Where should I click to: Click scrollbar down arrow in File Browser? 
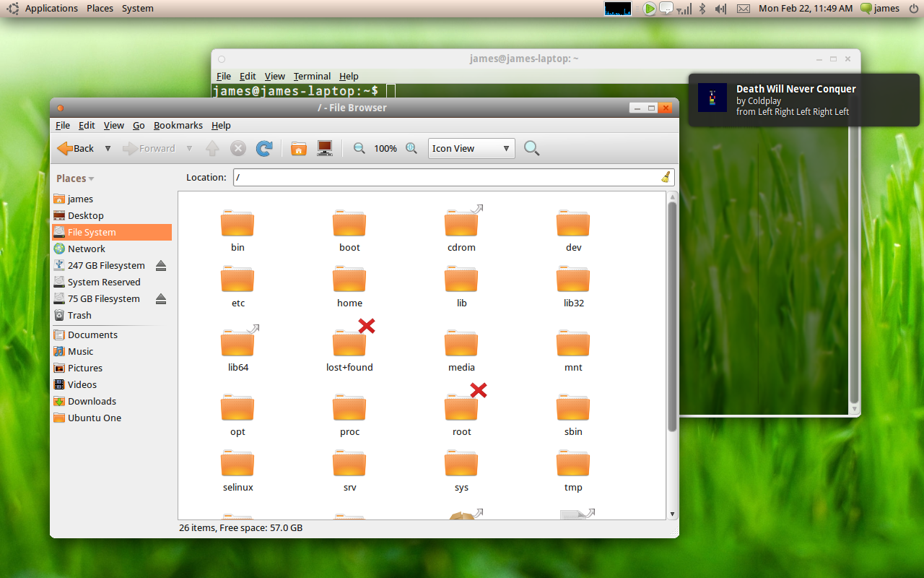click(673, 514)
